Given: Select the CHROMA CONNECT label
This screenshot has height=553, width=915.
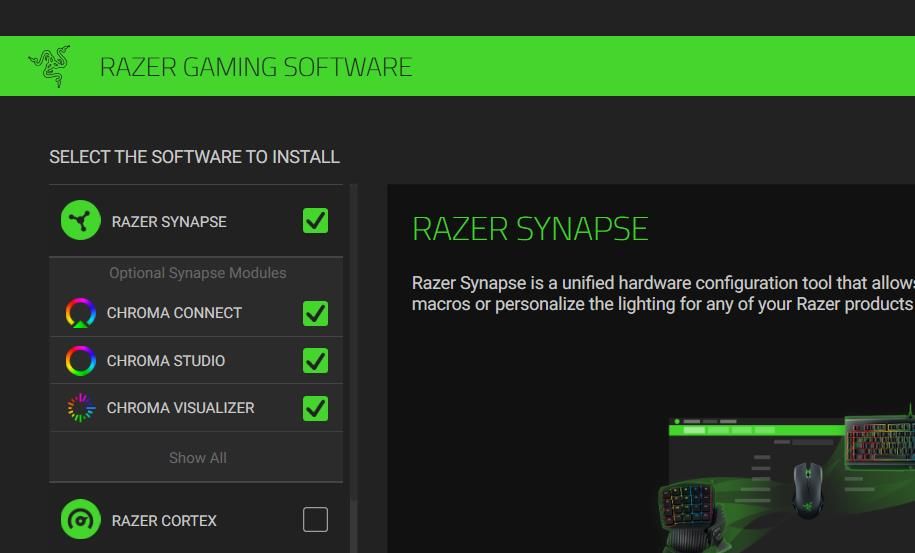Looking at the screenshot, I should pos(174,313).
